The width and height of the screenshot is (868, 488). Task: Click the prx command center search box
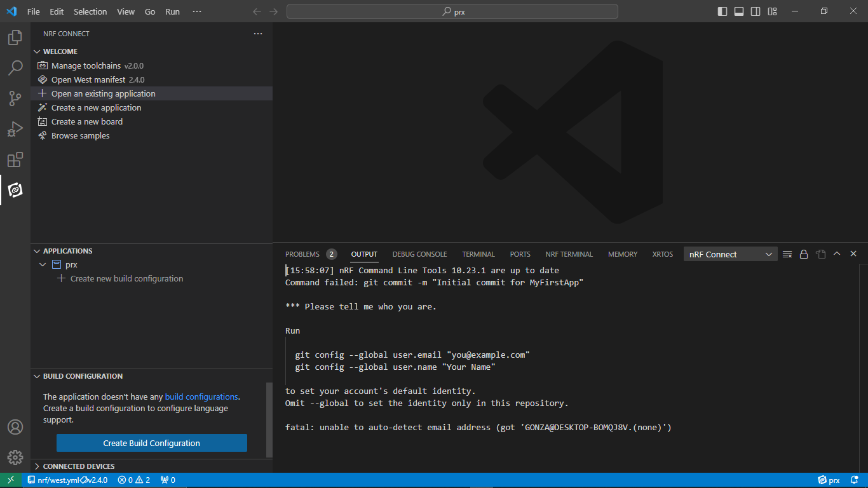452,11
